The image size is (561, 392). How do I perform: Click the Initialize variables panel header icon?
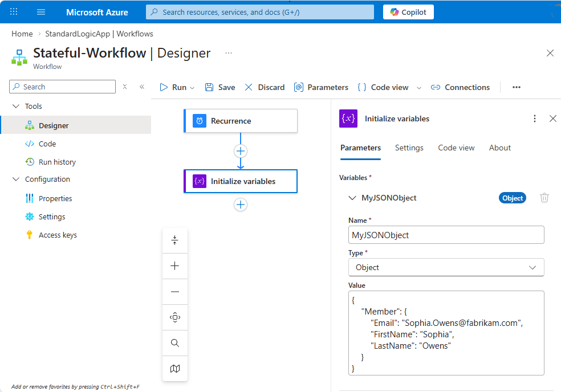point(348,119)
